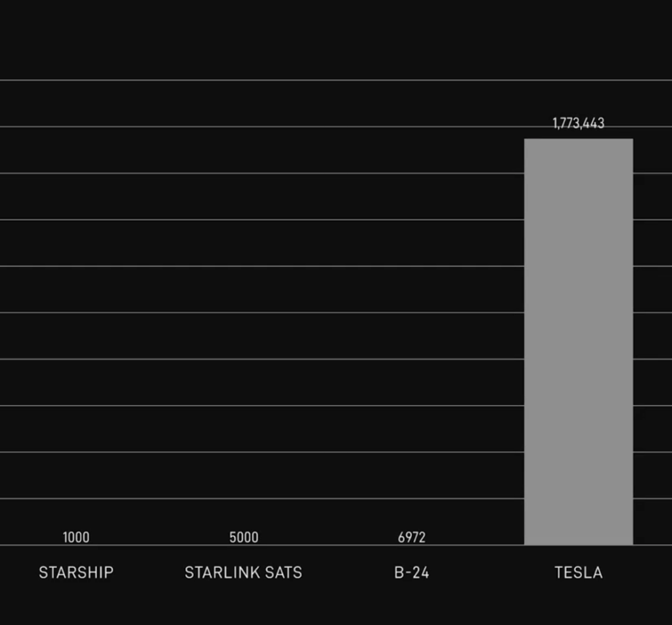Select the STARLINK SATS axis label
Screen dimensions: 672x625
coord(243,572)
